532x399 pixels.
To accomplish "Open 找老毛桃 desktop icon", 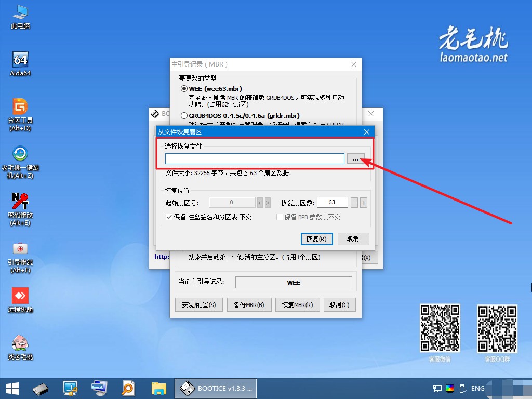I will point(20,347).
